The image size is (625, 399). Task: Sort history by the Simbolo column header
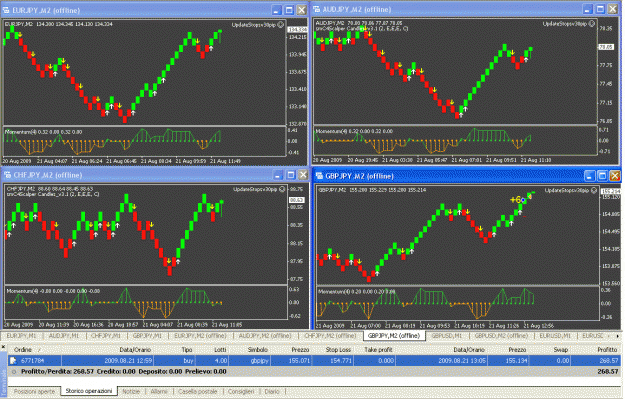[x=257, y=350]
